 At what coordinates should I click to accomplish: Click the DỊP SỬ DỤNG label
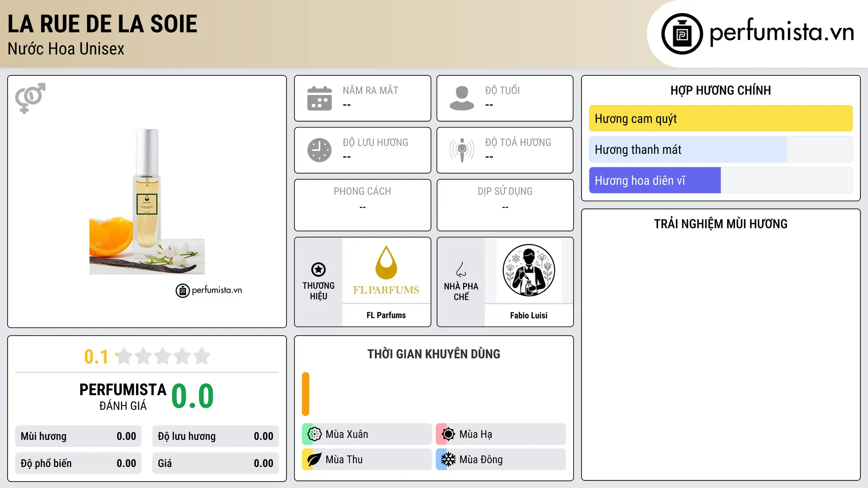[505, 191]
